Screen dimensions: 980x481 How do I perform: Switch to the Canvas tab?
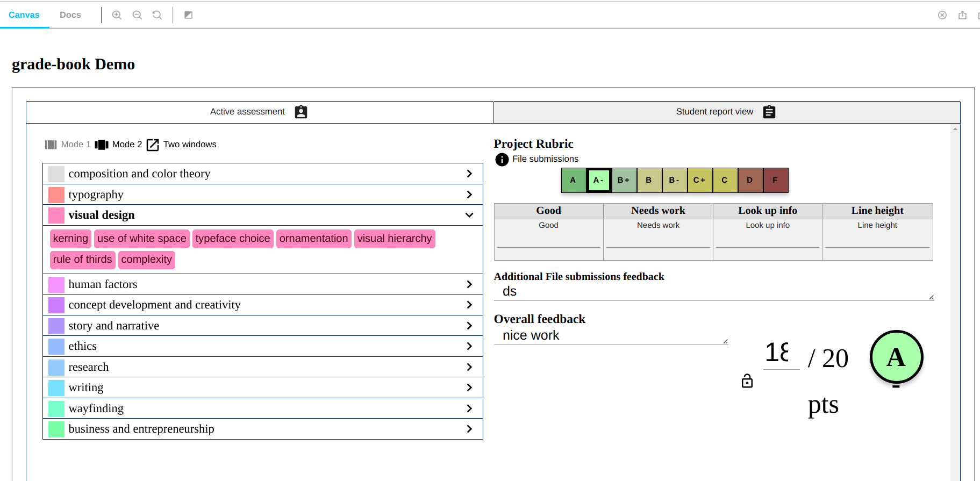(24, 15)
